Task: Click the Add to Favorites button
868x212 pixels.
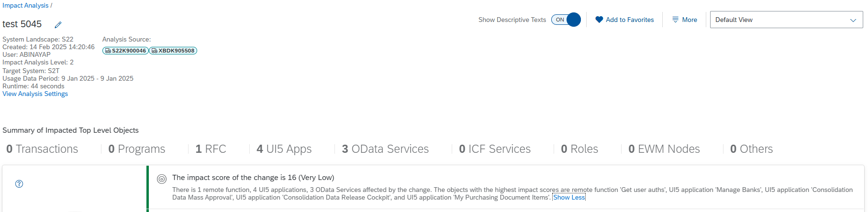Action: pyautogui.click(x=624, y=20)
